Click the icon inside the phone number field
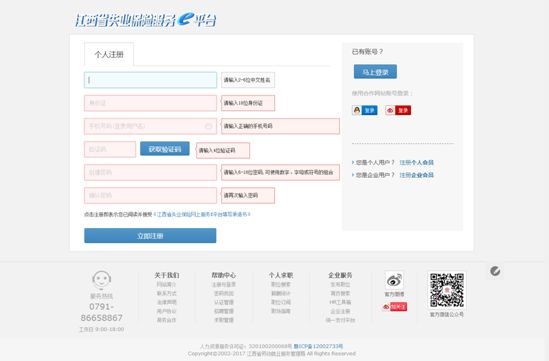The width and height of the screenshot is (549, 361). click(x=208, y=126)
